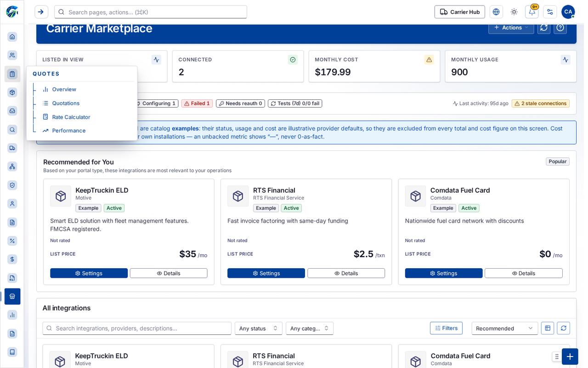Image resolution: width=588 pixels, height=368 pixels.
Task: Open the notifications bell
Action: [532, 12]
